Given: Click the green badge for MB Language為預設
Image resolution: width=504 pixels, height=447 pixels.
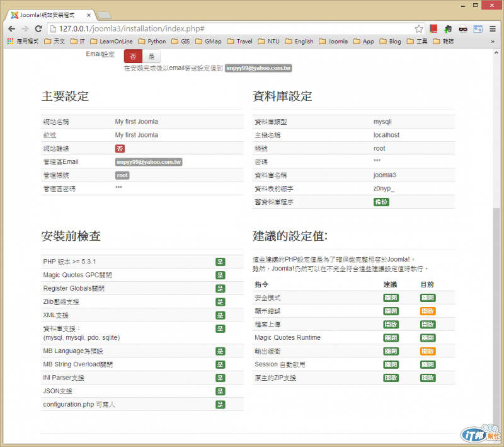Looking at the screenshot, I should (x=220, y=351).
